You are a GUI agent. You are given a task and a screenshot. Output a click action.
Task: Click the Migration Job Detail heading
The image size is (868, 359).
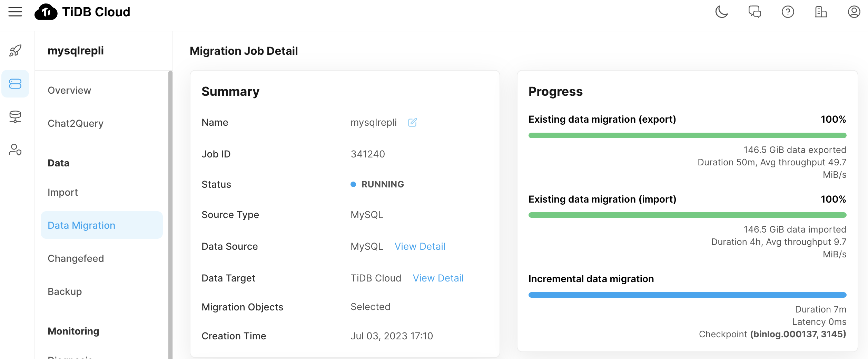(x=244, y=51)
